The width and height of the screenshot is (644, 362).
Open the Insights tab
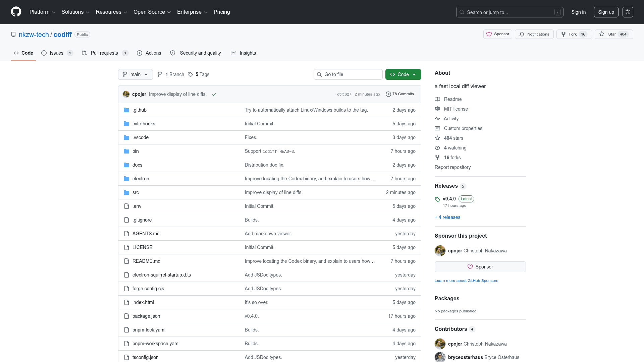click(243, 53)
